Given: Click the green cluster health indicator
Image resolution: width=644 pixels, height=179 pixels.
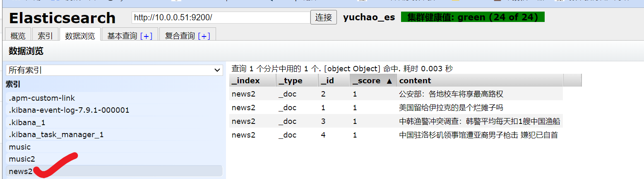Looking at the screenshot, I should pyautogui.click(x=472, y=17).
